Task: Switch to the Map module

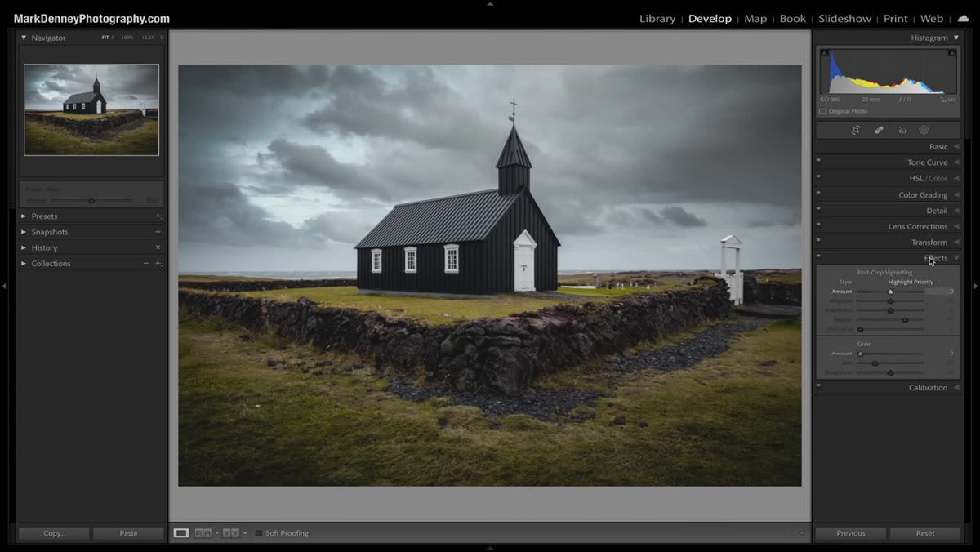Action: [755, 19]
